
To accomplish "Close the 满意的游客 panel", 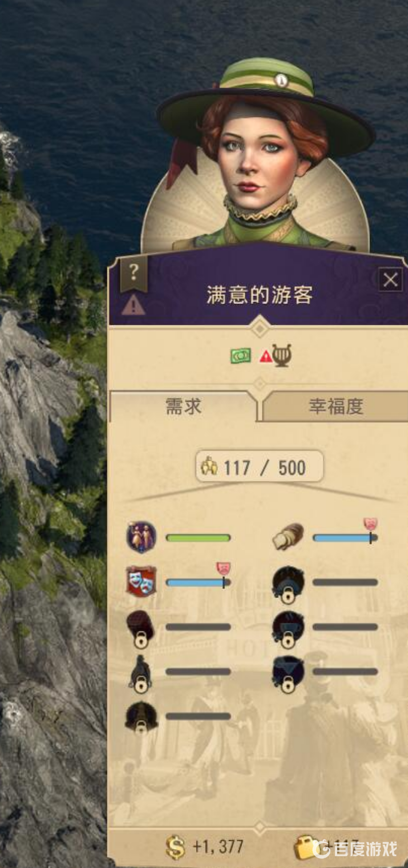I will [390, 280].
